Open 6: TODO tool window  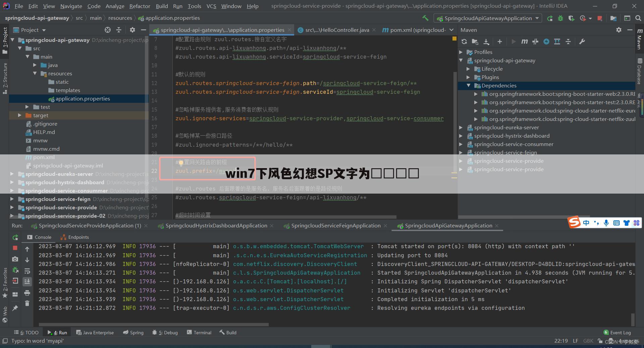[26, 333]
